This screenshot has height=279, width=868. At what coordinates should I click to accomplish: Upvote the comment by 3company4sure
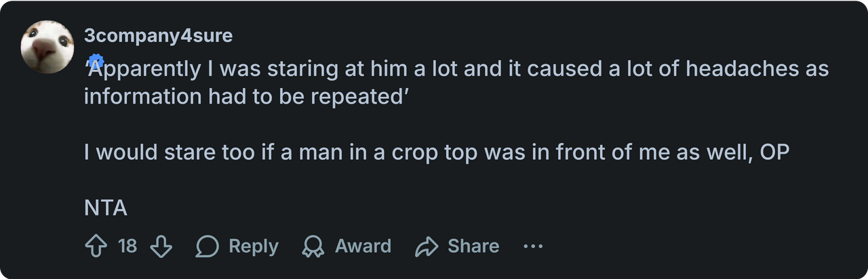(96, 246)
